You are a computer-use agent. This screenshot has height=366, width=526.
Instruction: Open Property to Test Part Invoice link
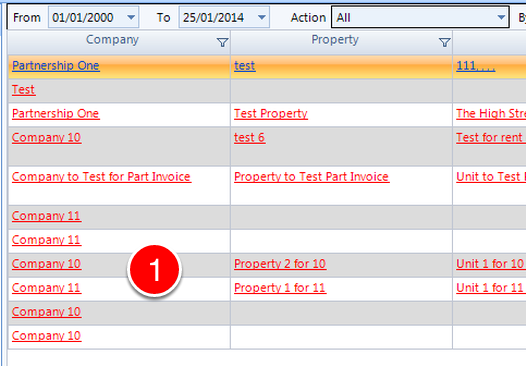tap(311, 177)
